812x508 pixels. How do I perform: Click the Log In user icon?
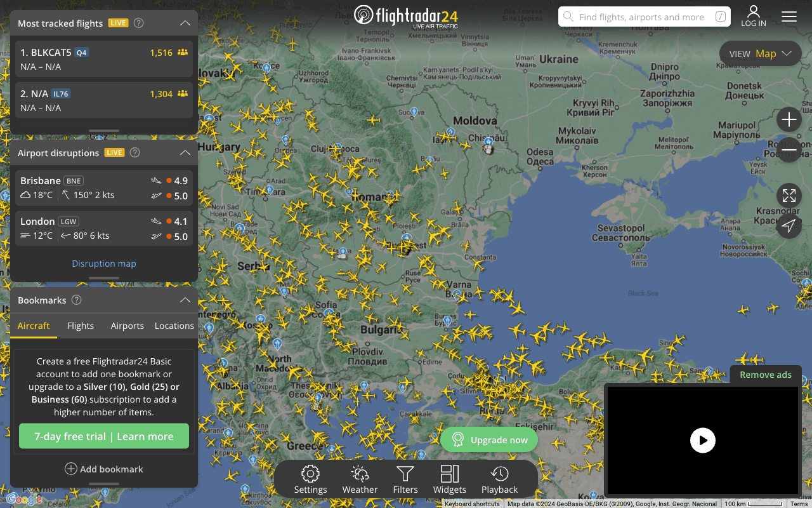(x=753, y=16)
